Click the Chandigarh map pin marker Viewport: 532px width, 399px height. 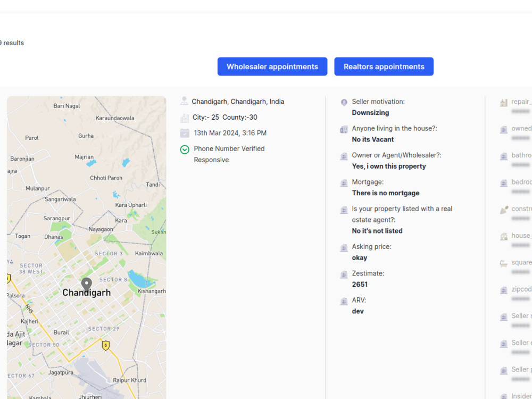point(87,284)
